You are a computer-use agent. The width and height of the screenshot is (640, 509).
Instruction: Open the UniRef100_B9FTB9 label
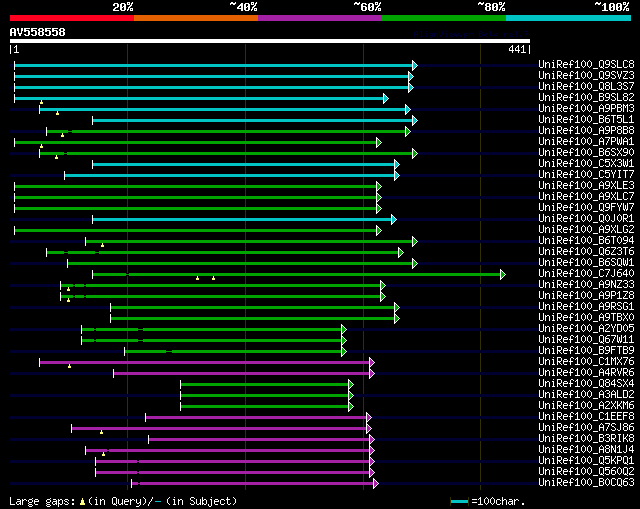pyautogui.click(x=586, y=351)
